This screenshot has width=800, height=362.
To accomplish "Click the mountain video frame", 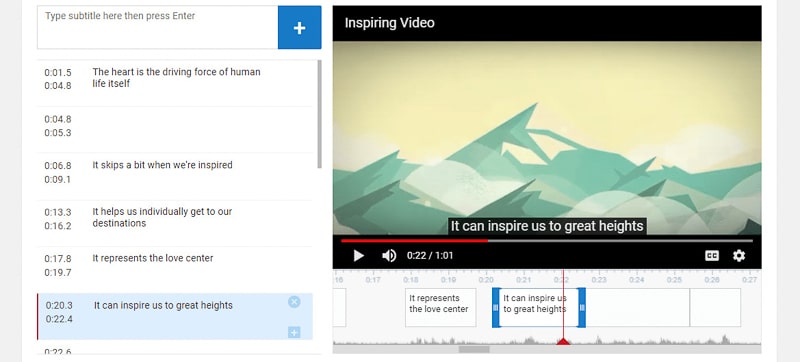I will [x=547, y=138].
